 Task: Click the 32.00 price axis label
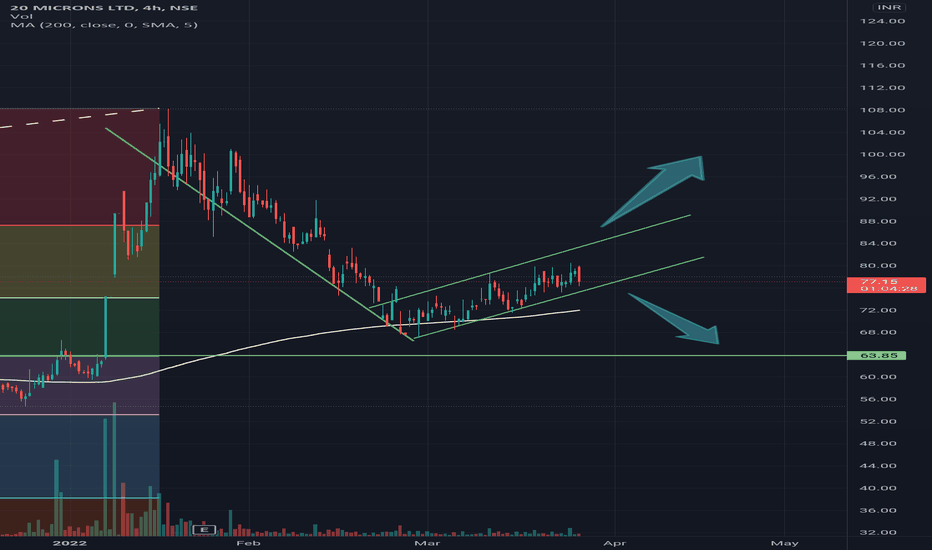(x=878, y=533)
